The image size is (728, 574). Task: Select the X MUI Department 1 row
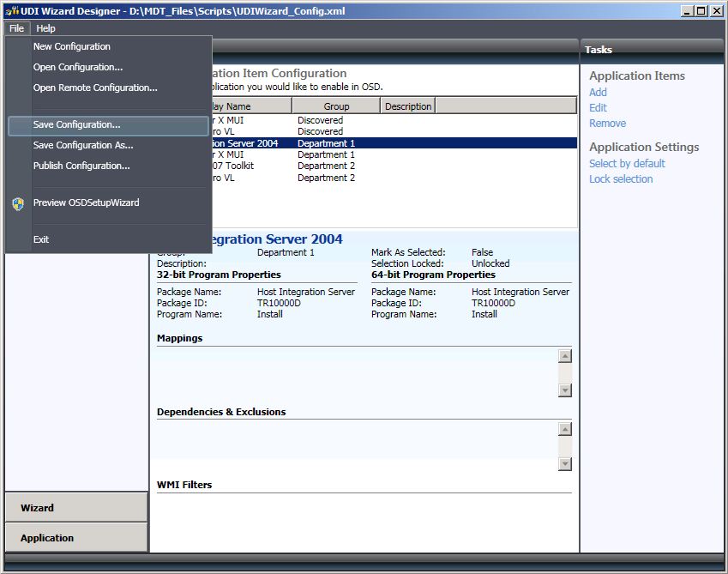[x=394, y=154]
